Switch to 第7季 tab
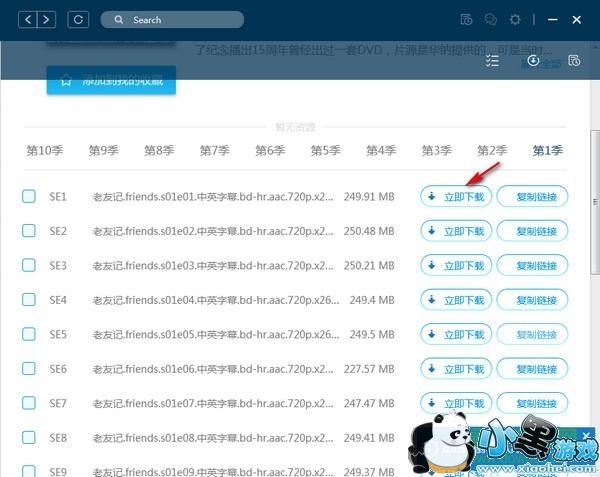Viewport: 600px width, 477px height. click(x=215, y=150)
